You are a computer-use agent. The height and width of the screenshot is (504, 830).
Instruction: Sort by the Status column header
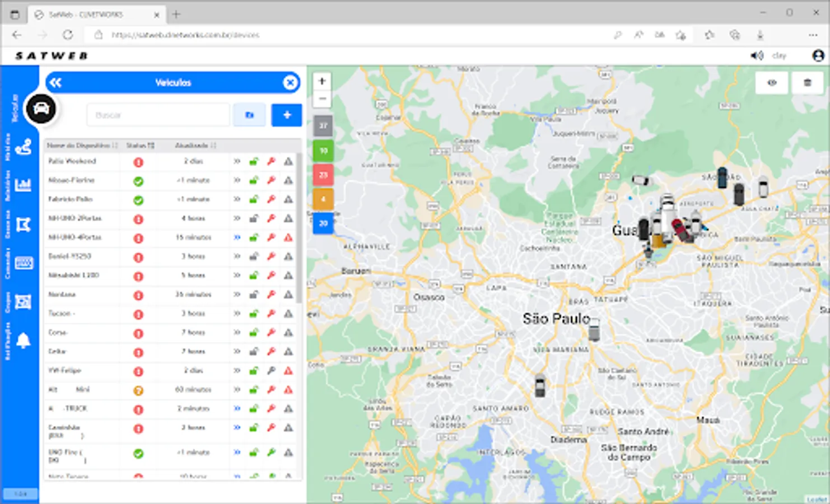tap(139, 146)
